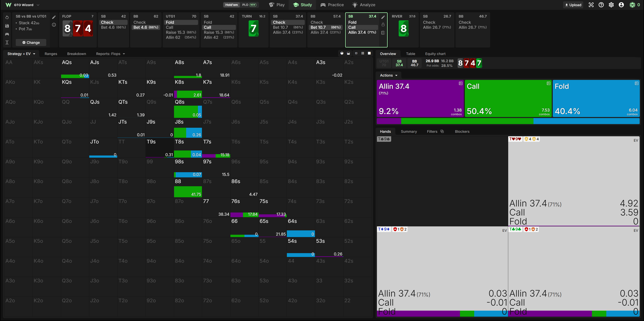Image resolution: width=644 pixels, height=321 pixels.
Task: Switch game type to PLO
Action: tap(249, 5)
